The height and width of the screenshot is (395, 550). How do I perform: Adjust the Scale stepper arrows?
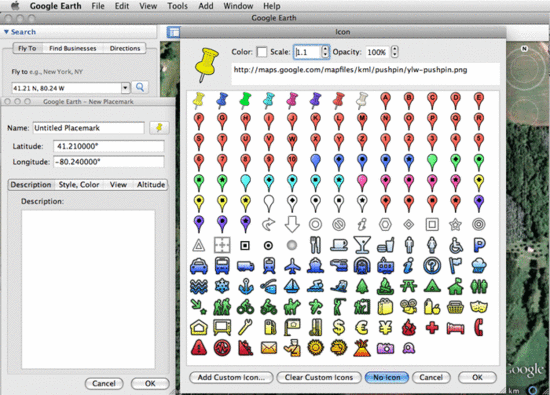(x=326, y=52)
